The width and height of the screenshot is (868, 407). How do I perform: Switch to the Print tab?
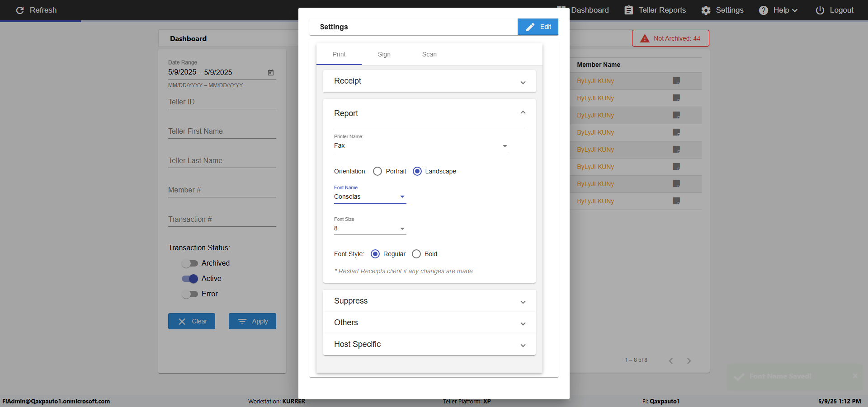point(339,54)
